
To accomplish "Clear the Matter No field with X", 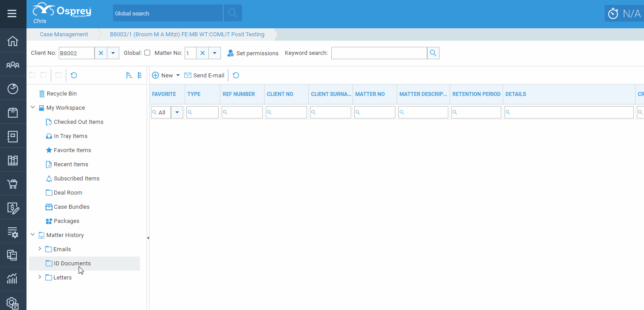I will pos(202,53).
